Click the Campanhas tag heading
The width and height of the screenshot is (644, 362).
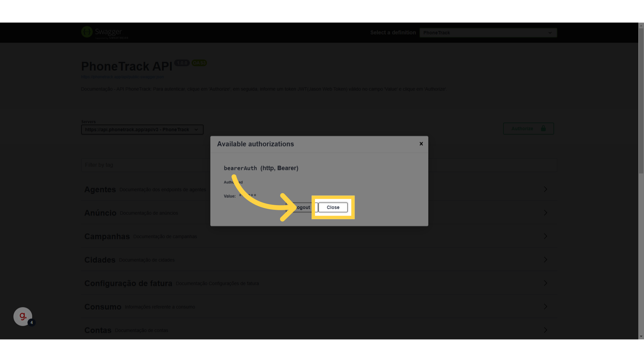click(107, 236)
